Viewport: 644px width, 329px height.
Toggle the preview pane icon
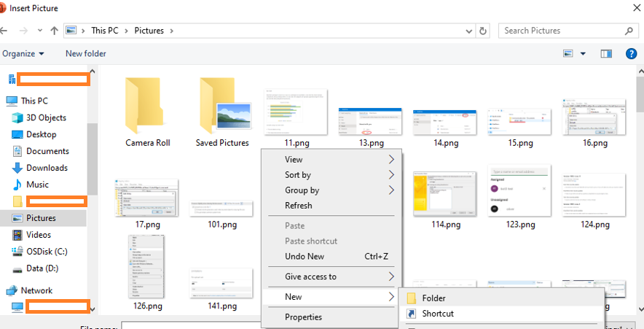(x=606, y=54)
